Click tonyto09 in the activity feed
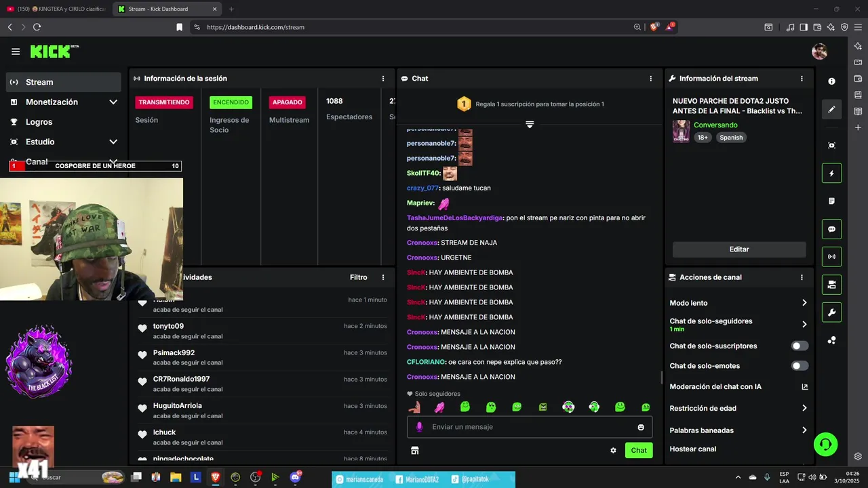Image resolution: width=868 pixels, height=488 pixels. click(168, 326)
